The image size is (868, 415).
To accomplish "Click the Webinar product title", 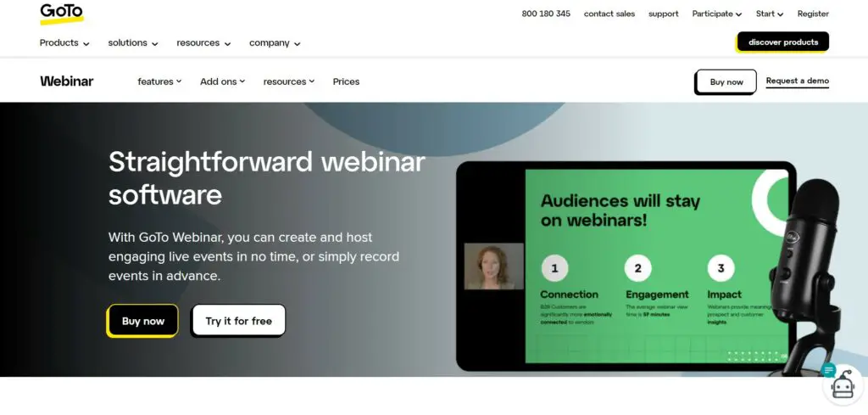I will coord(66,81).
